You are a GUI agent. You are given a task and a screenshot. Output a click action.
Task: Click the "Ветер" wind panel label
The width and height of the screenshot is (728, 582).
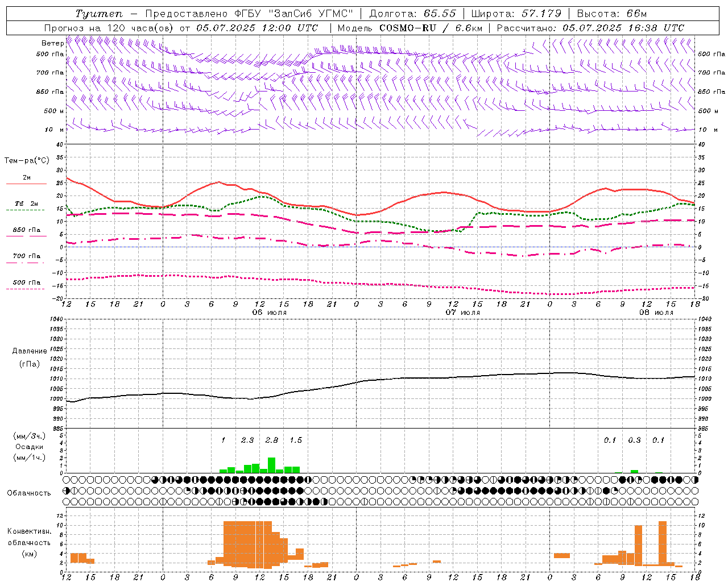52,43
